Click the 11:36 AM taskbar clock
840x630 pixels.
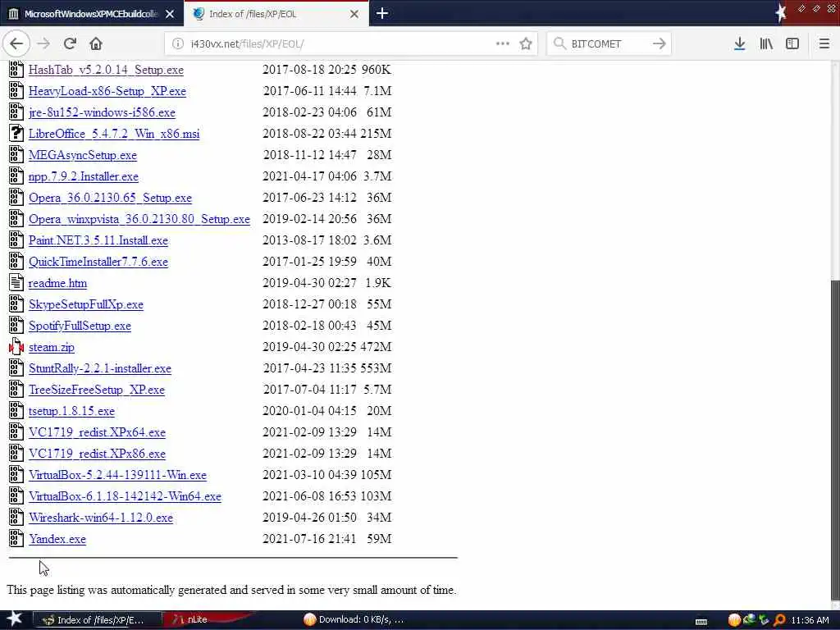click(x=810, y=620)
